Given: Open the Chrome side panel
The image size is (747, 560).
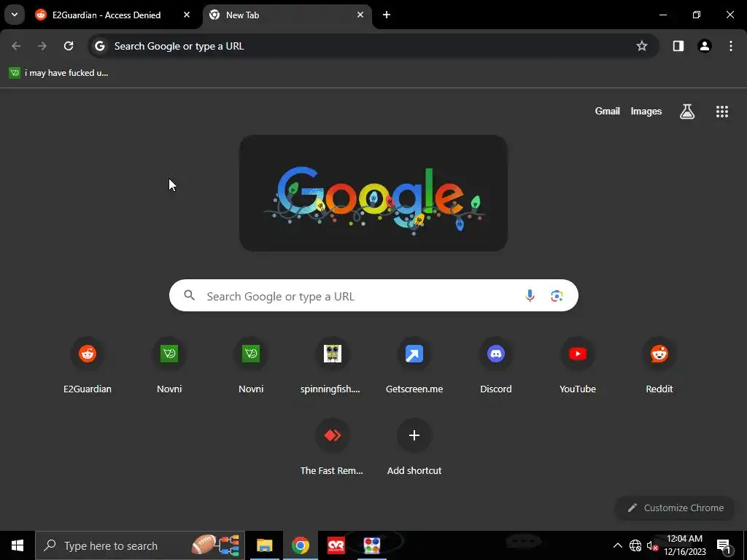Looking at the screenshot, I should tap(678, 46).
